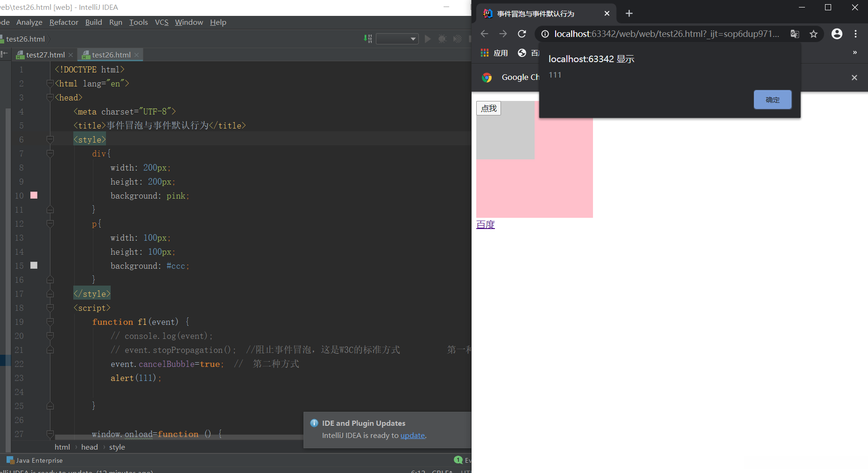868x473 pixels.
Task: Confirm the alert with the 确定 button
Action: click(772, 100)
